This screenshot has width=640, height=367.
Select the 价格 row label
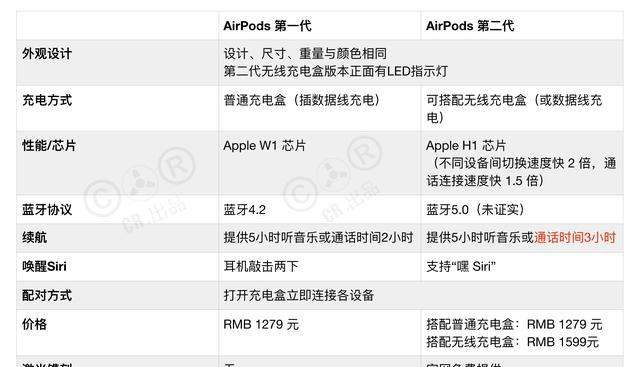click(x=35, y=324)
